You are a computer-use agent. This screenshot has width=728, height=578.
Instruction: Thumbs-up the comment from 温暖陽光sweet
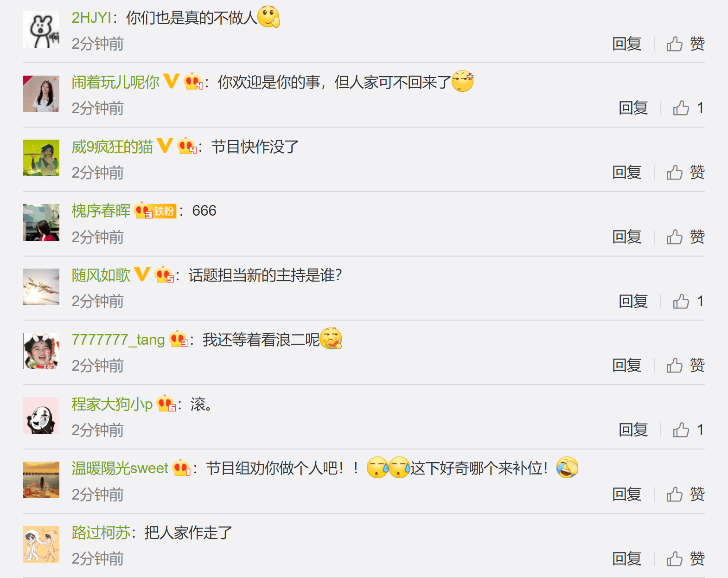click(x=685, y=494)
